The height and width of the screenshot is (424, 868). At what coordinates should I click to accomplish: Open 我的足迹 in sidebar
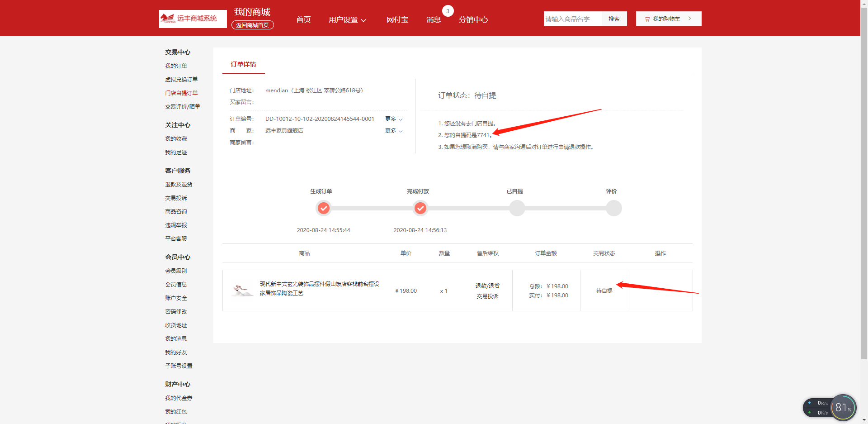[x=176, y=152]
